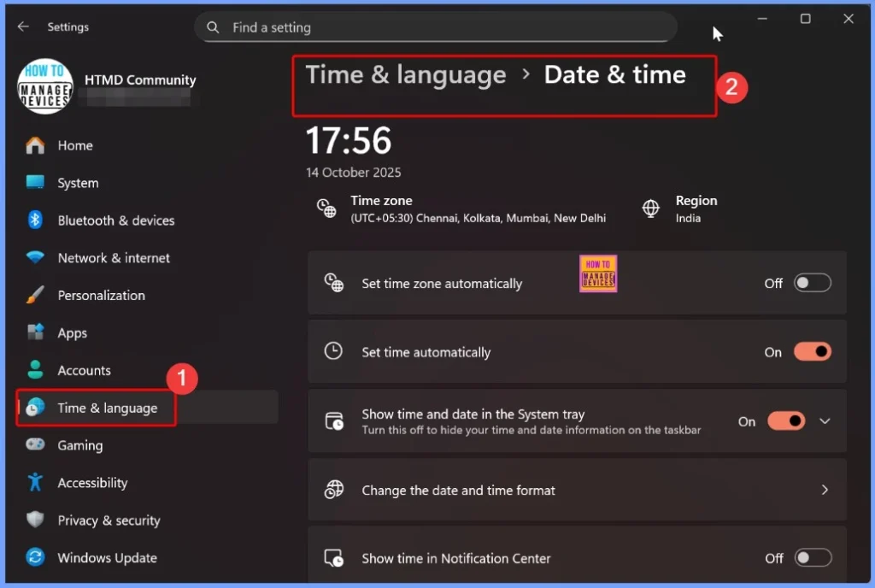The width and height of the screenshot is (875, 588).
Task: Click the Personalization paintbrush icon
Action: point(35,296)
